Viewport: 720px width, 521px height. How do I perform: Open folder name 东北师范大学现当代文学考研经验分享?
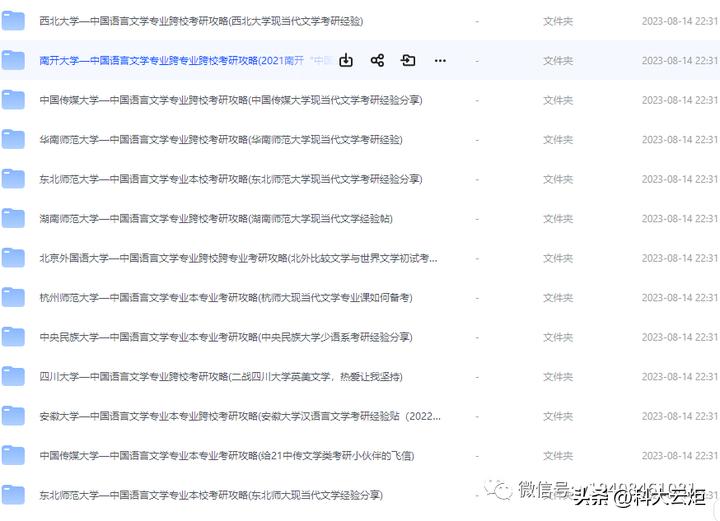point(231,179)
